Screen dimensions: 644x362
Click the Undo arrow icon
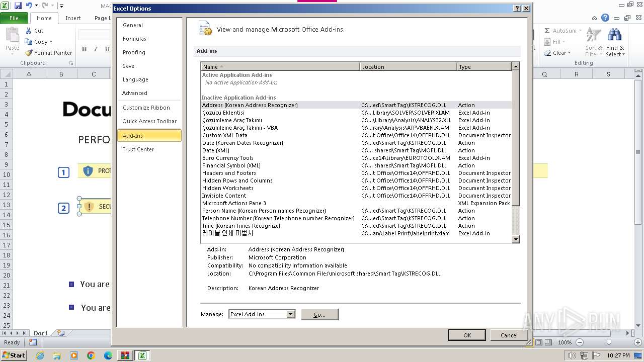coord(29,6)
